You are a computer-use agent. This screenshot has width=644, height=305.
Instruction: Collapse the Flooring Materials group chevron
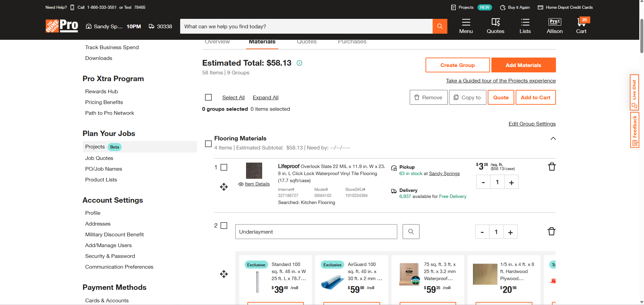[x=553, y=139]
